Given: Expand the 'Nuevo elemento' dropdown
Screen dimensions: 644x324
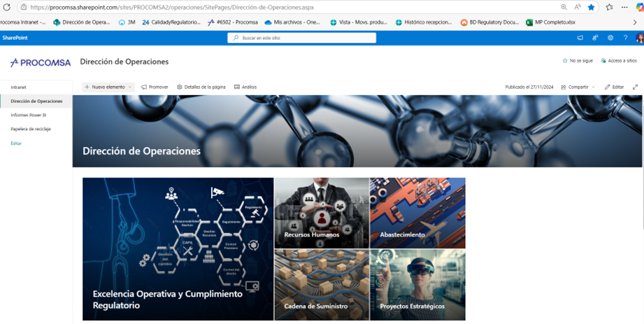Looking at the screenshot, I should point(108,87).
